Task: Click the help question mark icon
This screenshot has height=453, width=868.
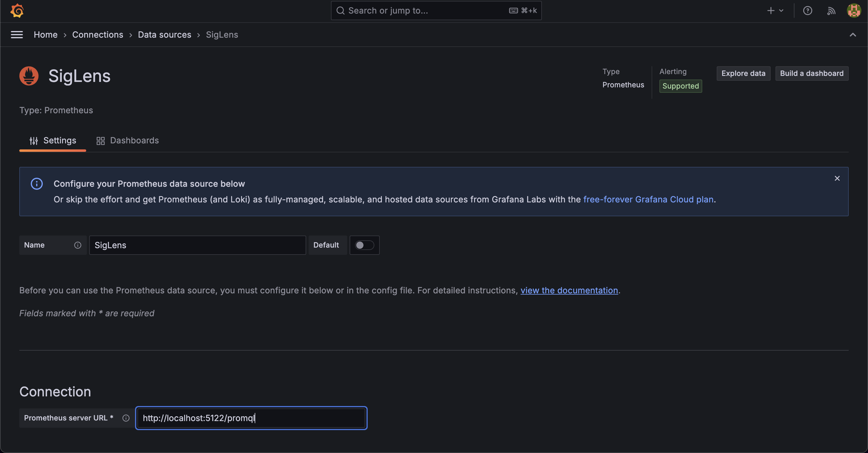Action: [807, 11]
